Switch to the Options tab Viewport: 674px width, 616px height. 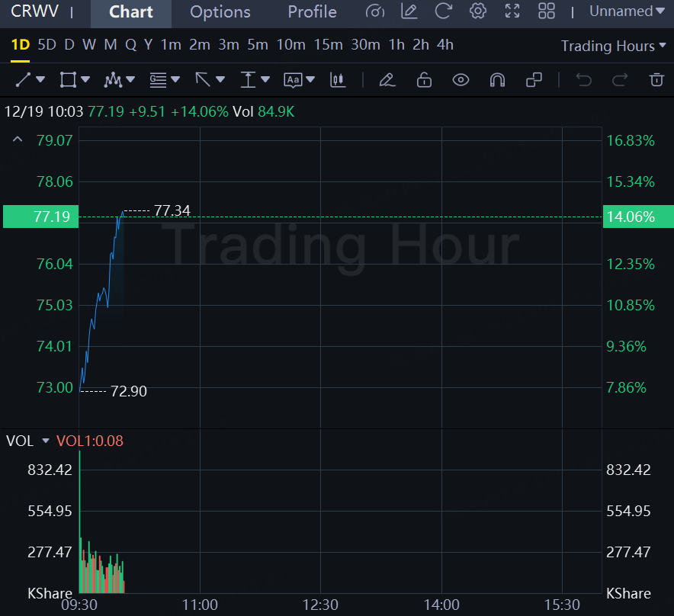(220, 12)
